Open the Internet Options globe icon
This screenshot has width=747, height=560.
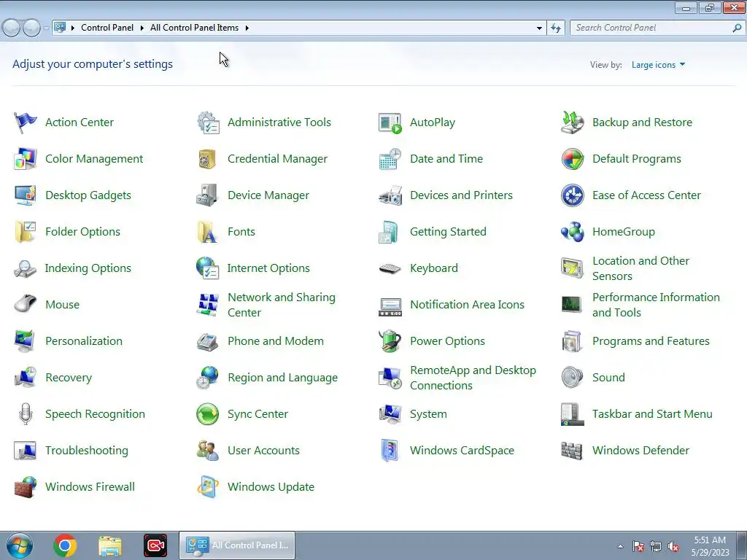click(207, 268)
